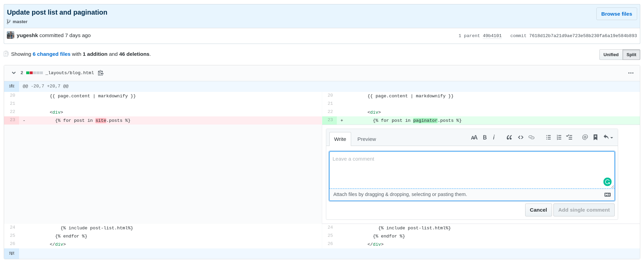
Task: Toggle bold formatting in comment toolbar
Action: coord(485,137)
